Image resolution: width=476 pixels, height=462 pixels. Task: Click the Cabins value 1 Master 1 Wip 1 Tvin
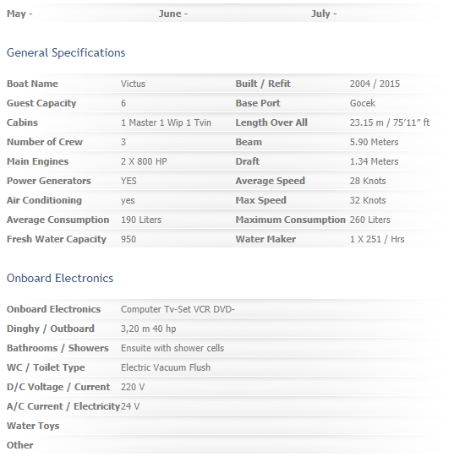tap(166, 122)
